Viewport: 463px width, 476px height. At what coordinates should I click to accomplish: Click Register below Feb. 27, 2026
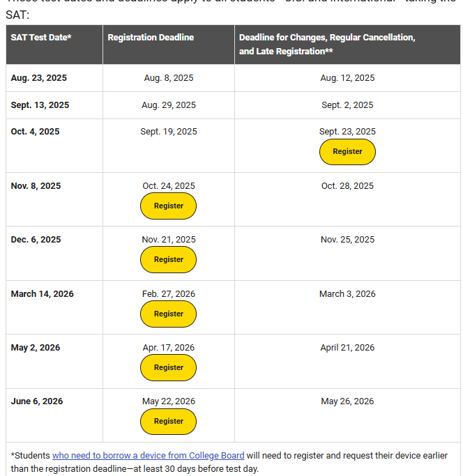pyautogui.click(x=168, y=314)
